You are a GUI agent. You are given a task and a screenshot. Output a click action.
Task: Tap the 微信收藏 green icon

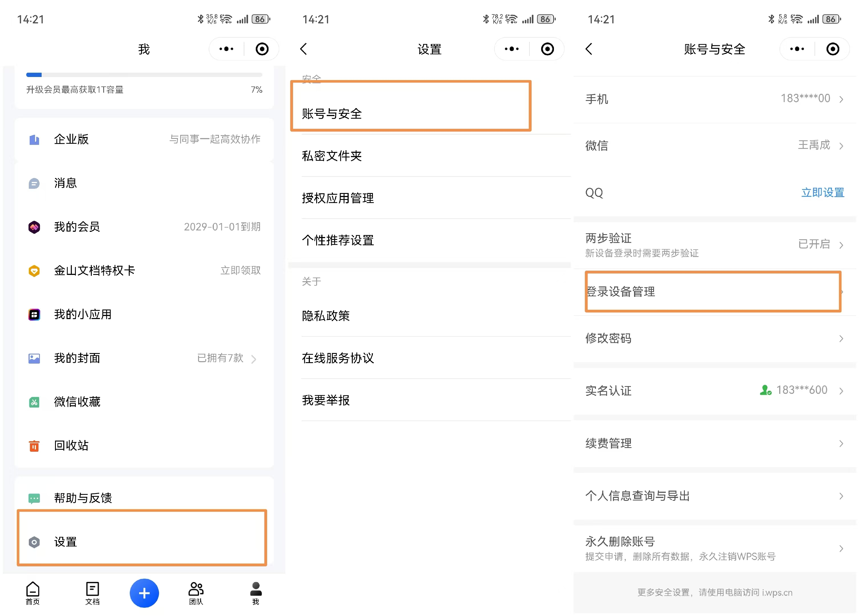[34, 402]
